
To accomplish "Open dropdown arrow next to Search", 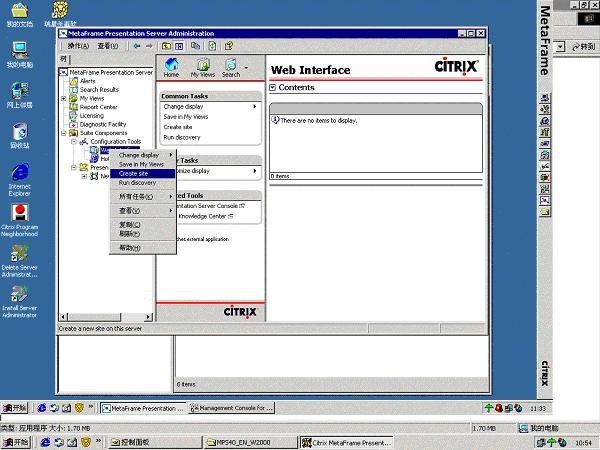I will click(246, 68).
